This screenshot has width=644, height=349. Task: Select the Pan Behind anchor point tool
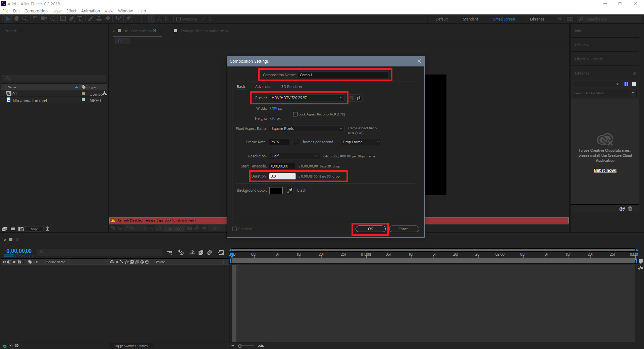pyautogui.click(x=53, y=19)
